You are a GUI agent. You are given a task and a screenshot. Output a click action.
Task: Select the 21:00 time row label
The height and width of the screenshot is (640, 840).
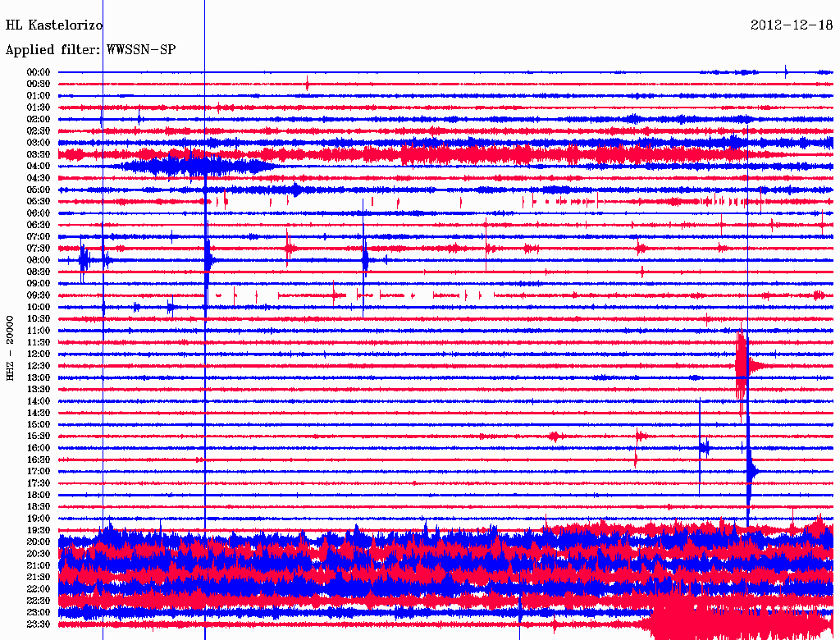click(x=39, y=565)
